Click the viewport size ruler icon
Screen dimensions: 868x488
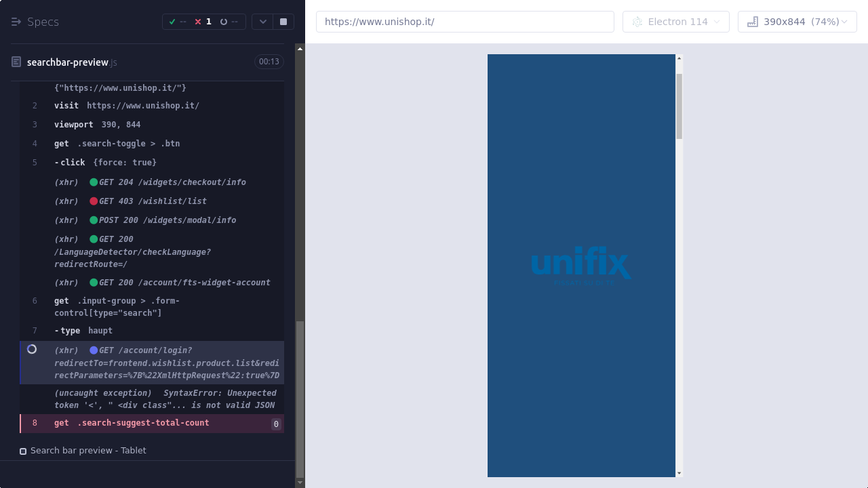(752, 22)
